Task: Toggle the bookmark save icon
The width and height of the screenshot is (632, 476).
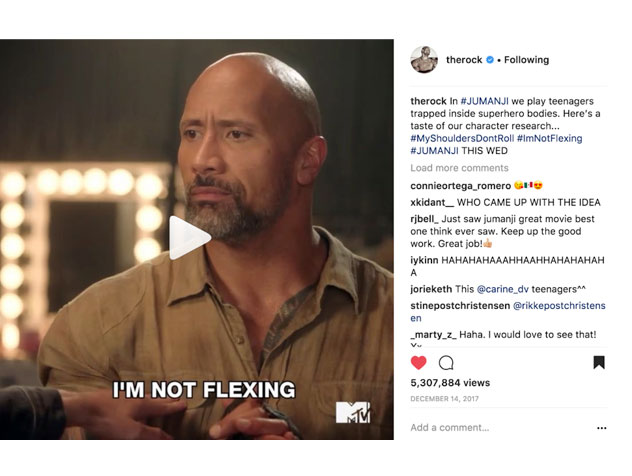Action: [599, 363]
